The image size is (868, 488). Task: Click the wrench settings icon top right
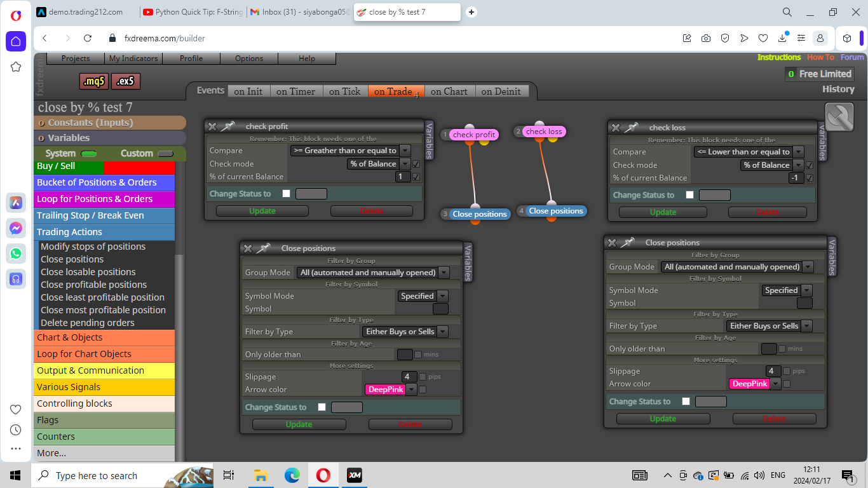point(839,118)
